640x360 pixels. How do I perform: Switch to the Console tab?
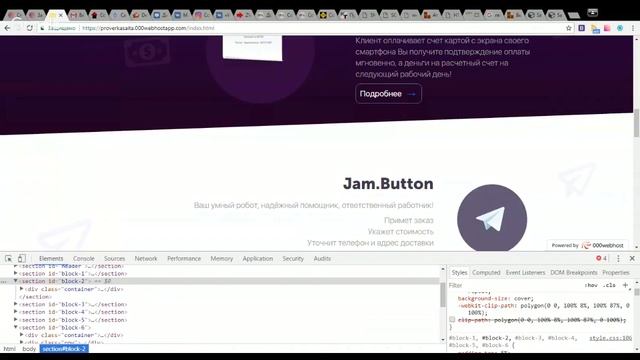pyautogui.click(x=84, y=258)
